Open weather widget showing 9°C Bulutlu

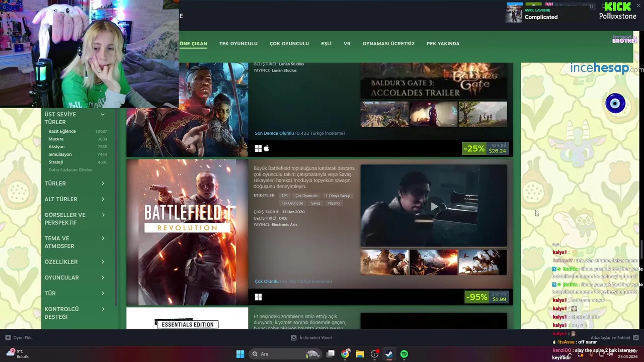[x=18, y=353]
